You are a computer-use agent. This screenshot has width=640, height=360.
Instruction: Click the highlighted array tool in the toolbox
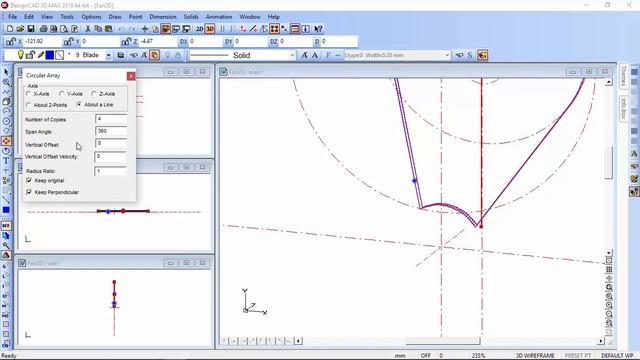[x=6, y=141]
